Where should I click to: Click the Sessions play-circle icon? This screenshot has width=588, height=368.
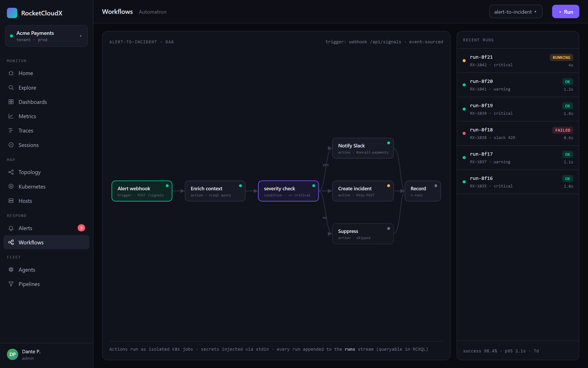pyautogui.click(x=11, y=145)
